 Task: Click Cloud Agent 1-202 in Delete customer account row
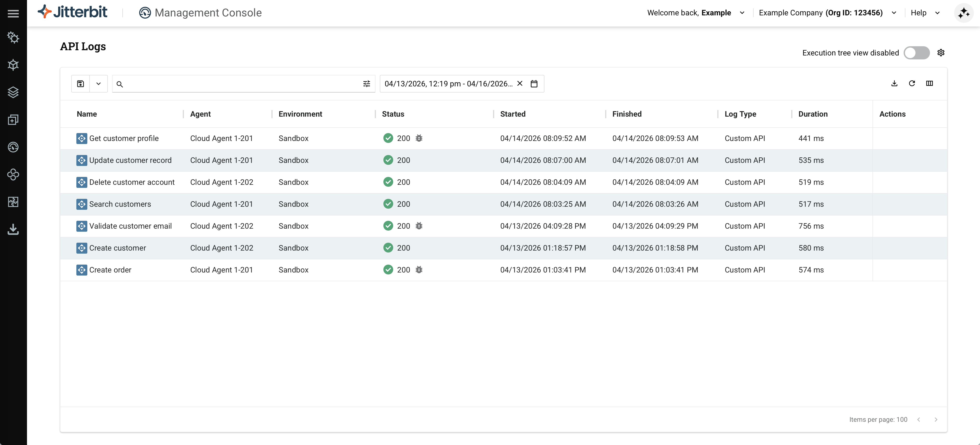[221, 182]
